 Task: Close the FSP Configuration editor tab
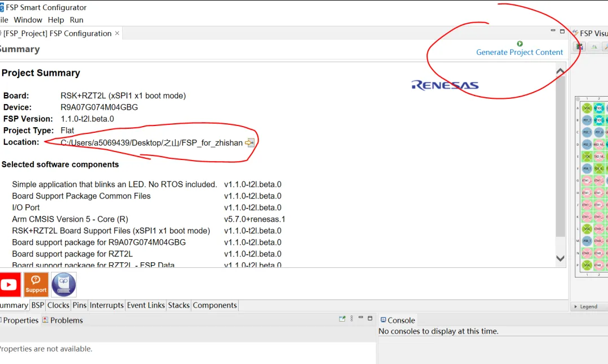[x=117, y=33]
